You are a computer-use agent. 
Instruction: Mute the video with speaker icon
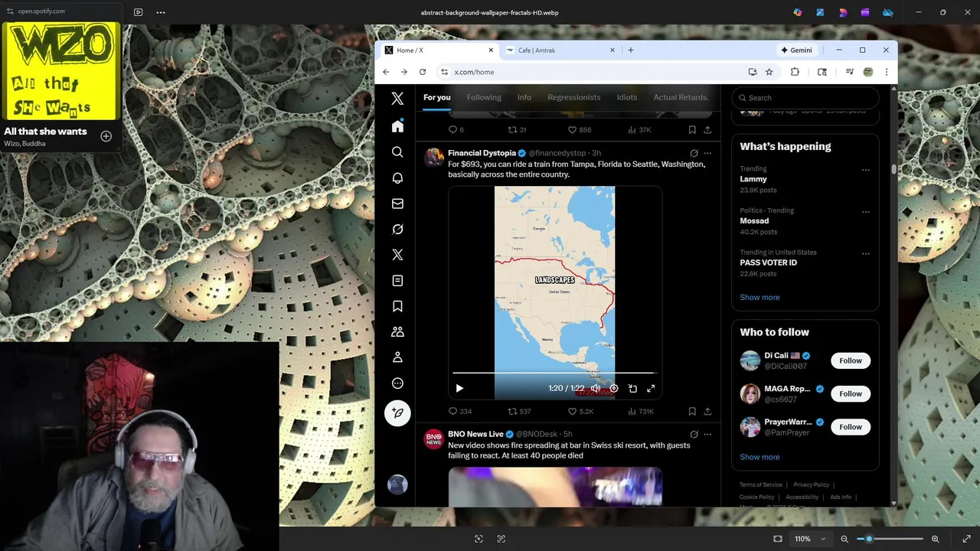(596, 389)
